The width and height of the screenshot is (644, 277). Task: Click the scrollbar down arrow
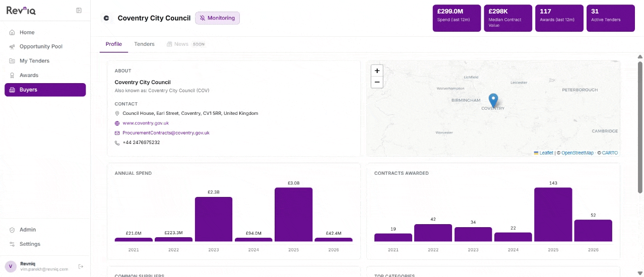tap(640, 272)
